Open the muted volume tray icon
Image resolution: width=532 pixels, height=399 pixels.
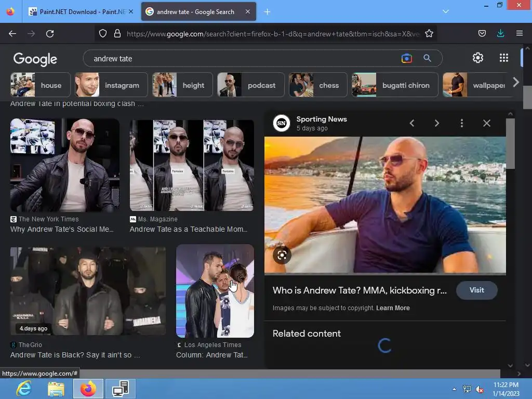click(480, 389)
